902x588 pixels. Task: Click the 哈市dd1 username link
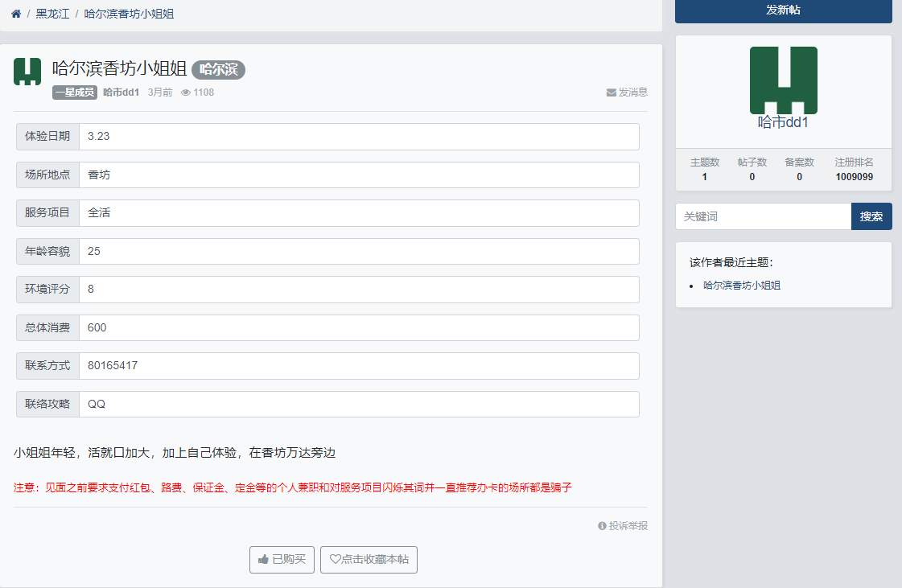[120, 93]
